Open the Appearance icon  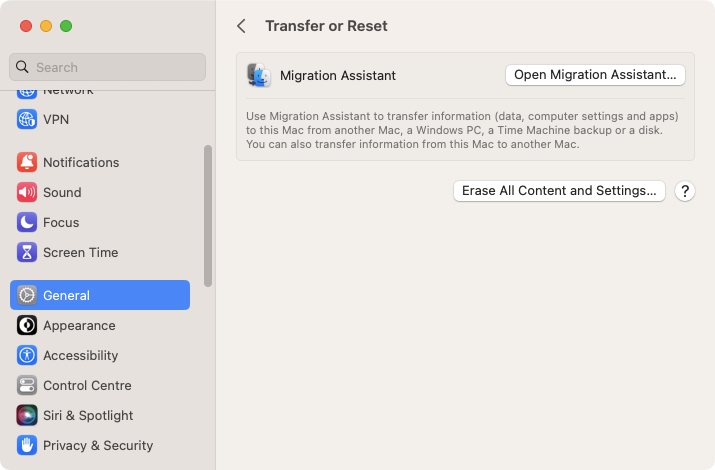(27, 325)
